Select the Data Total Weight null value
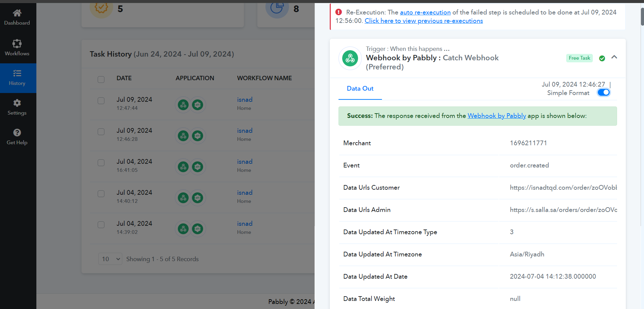 point(515,299)
